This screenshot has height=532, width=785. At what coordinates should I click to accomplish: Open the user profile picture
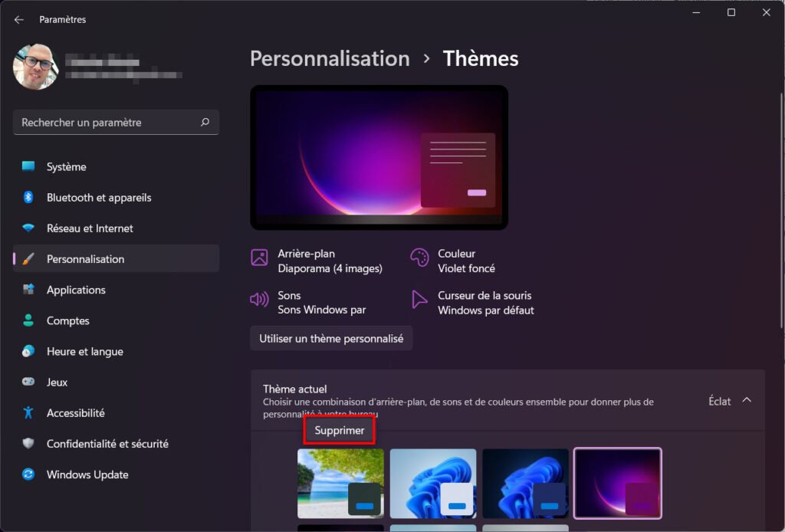35,67
